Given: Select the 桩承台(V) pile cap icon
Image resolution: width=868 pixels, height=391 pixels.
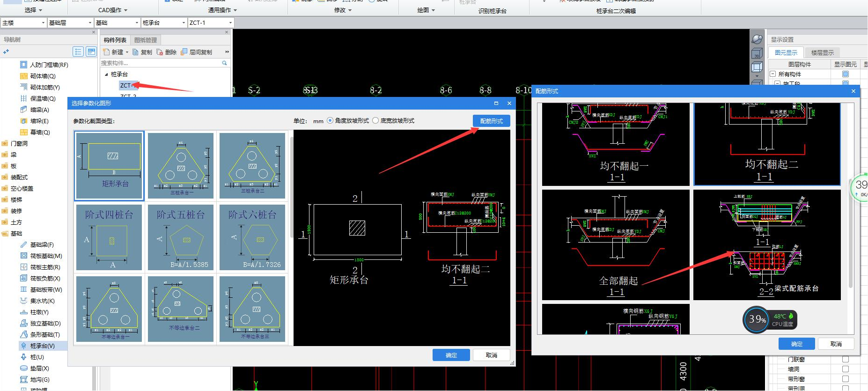Looking at the screenshot, I should point(24,346).
